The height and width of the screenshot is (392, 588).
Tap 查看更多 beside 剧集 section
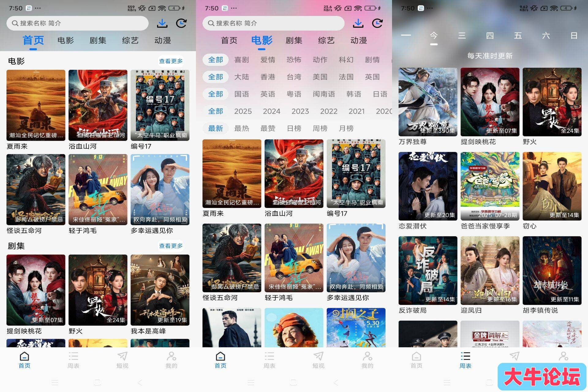[171, 246]
